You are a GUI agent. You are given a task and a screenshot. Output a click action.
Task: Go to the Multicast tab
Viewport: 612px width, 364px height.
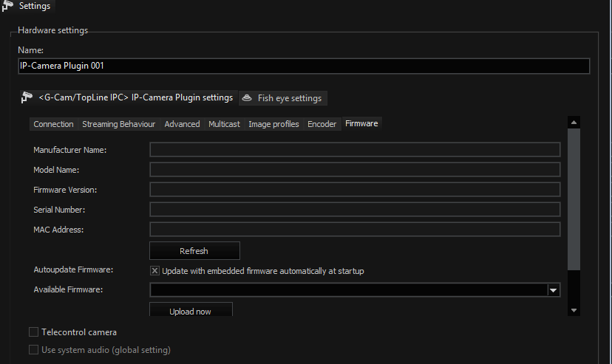[x=224, y=124]
